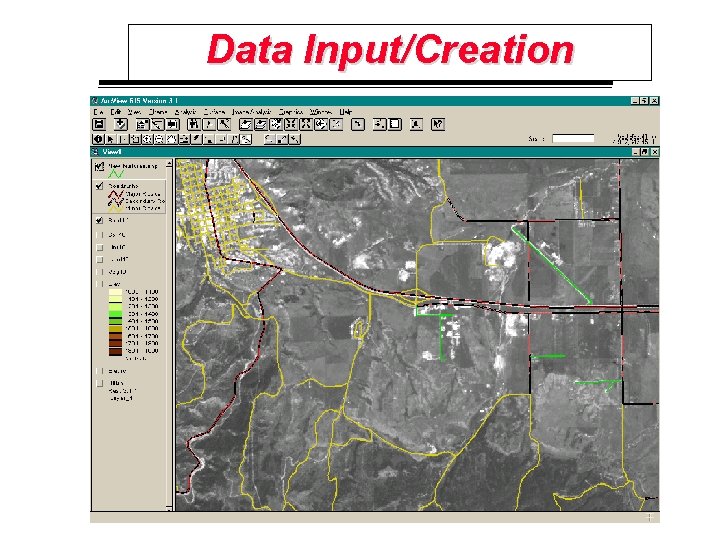
Task: Click the pale yellow top elevation swatch
Action: click(x=115, y=292)
